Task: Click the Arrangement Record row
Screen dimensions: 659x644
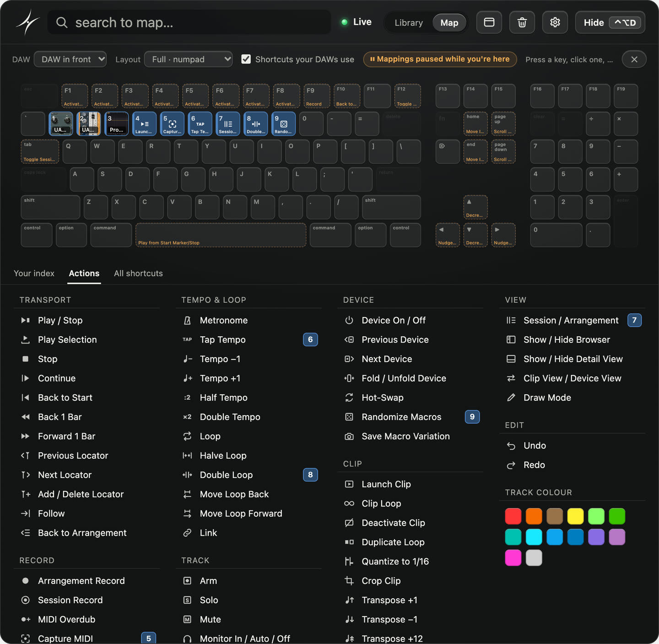Action: (x=87, y=581)
